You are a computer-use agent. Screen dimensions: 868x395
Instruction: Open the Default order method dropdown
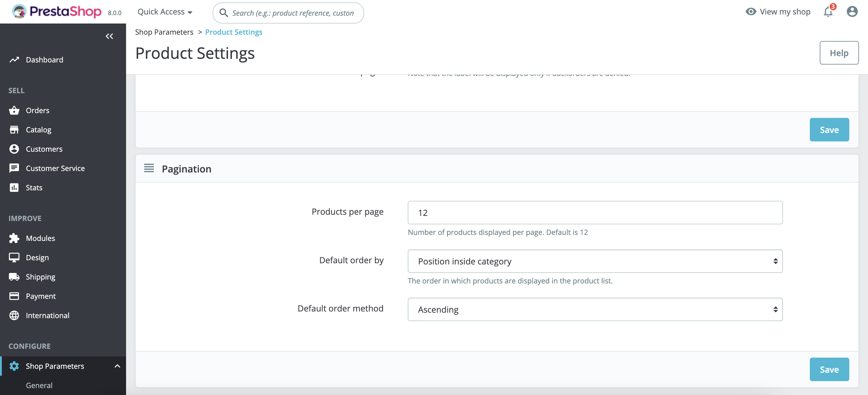coord(595,309)
